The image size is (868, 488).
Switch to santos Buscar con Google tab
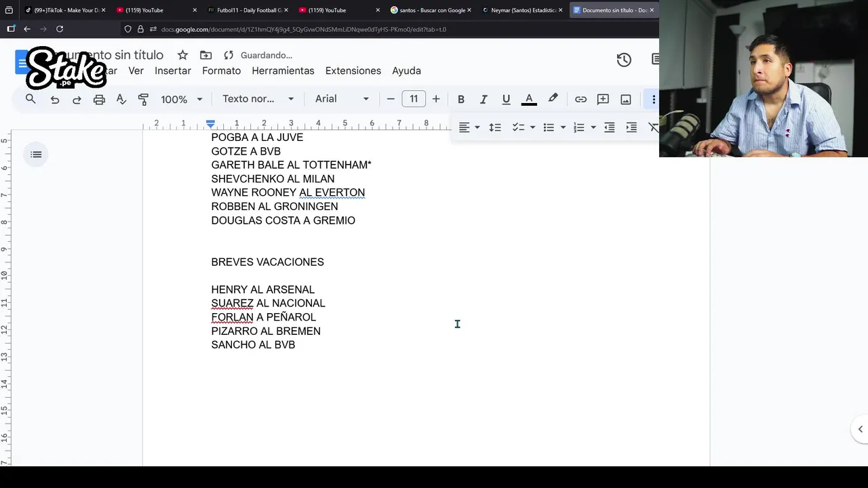431,10
